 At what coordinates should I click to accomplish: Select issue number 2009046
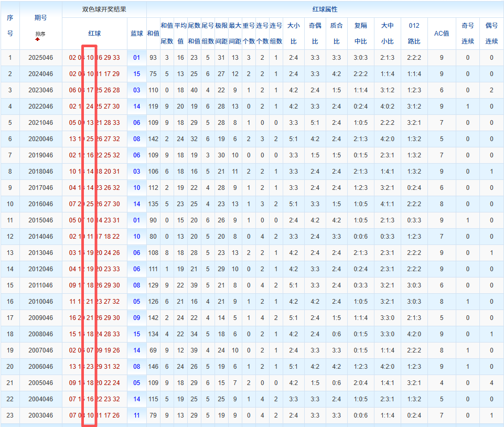[40, 318]
